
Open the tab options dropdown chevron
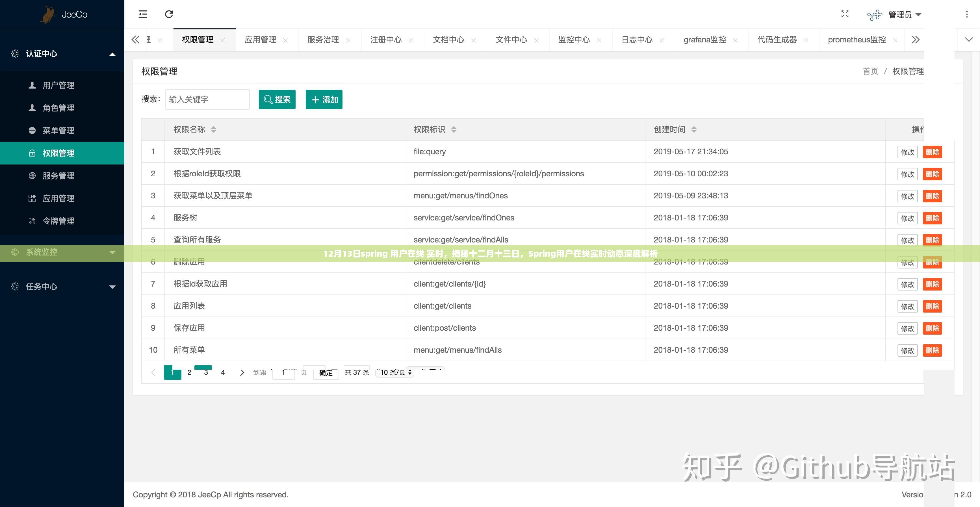969,40
